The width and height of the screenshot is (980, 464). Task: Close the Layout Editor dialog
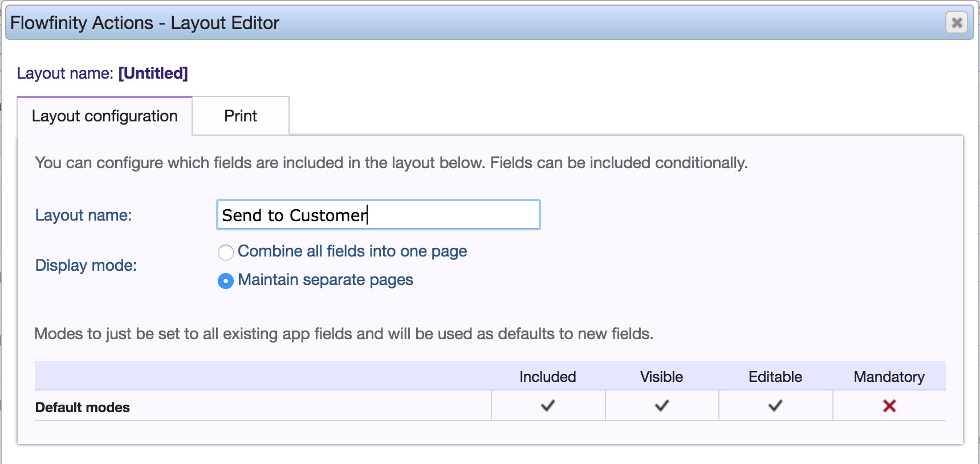click(957, 23)
